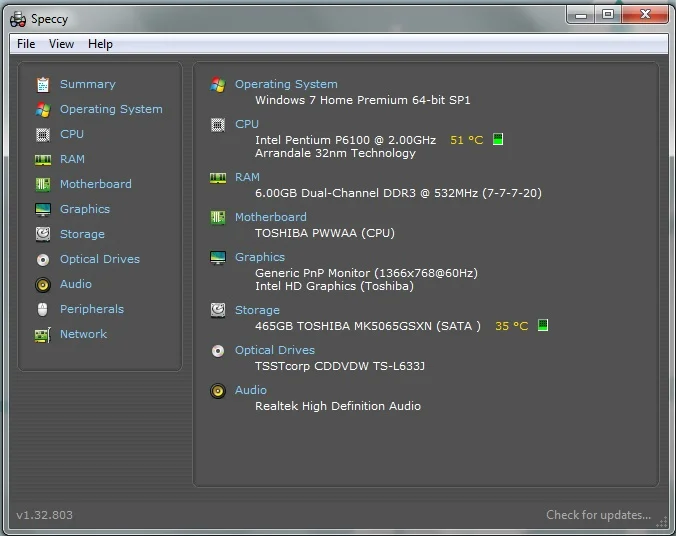Screen dimensions: 676x536
Task: Click the Graphics monitor icon in summary pane
Action: click(218, 257)
